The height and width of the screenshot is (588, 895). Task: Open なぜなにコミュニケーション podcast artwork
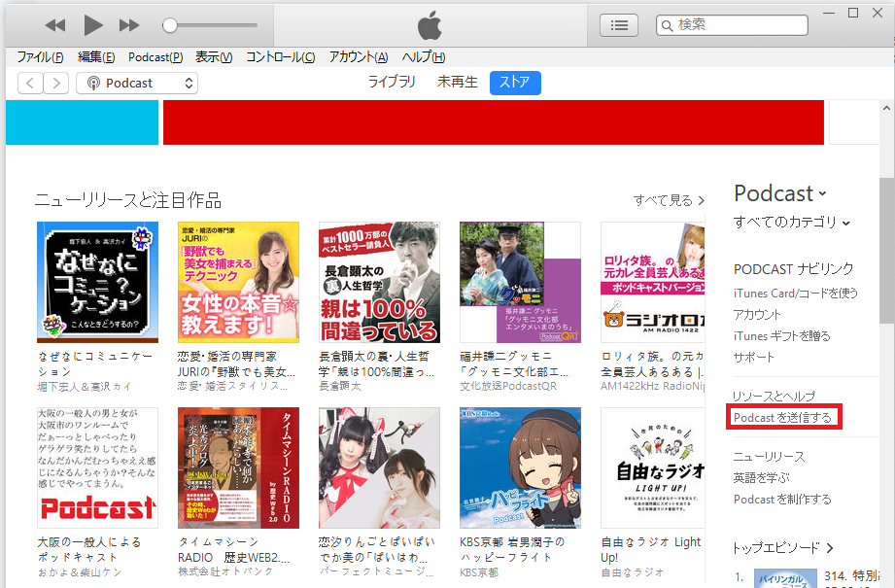(97, 283)
